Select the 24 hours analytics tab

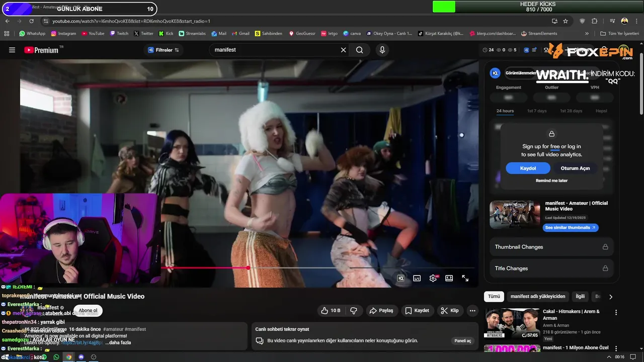point(505,111)
